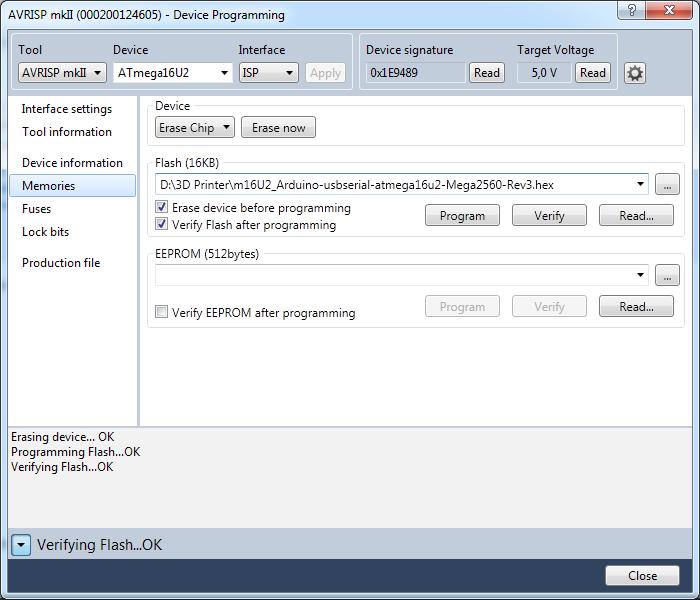The height and width of the screenshot is (600, 700).
Task: Click the Apply button
Action: click(x=325, y=73)
